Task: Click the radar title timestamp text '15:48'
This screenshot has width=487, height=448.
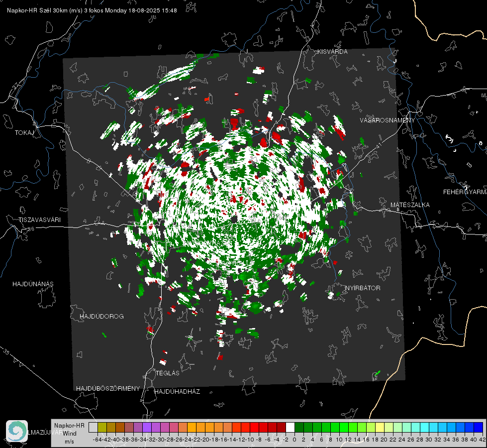Action: 169,10
